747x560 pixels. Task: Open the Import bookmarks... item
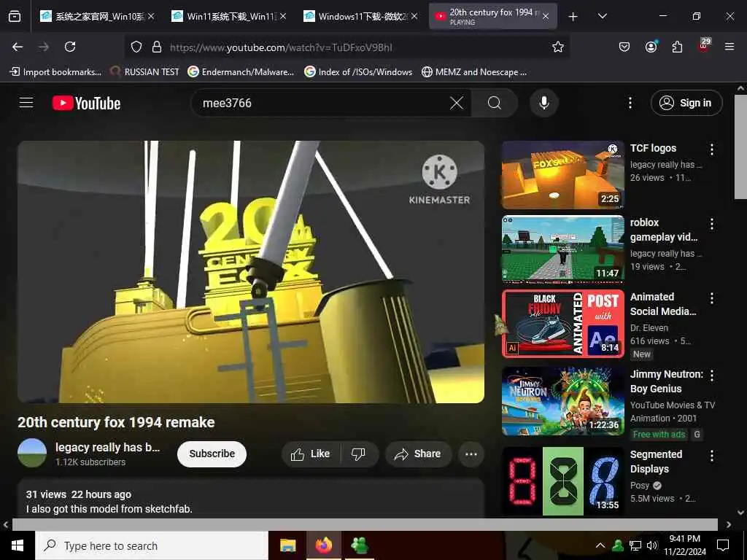click(x=55, y=72)
